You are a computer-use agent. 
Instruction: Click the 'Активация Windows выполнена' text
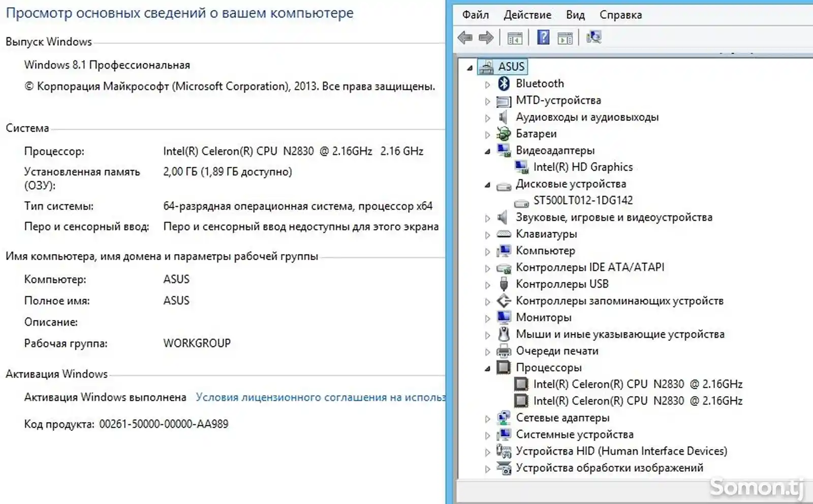click(x=105, y=397)
